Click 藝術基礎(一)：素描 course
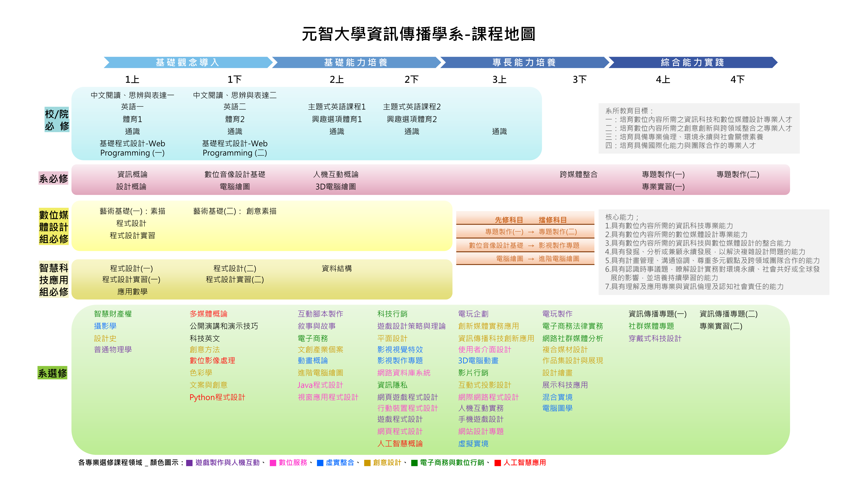This screenshot has width=868, height=488. pos(132,211)
